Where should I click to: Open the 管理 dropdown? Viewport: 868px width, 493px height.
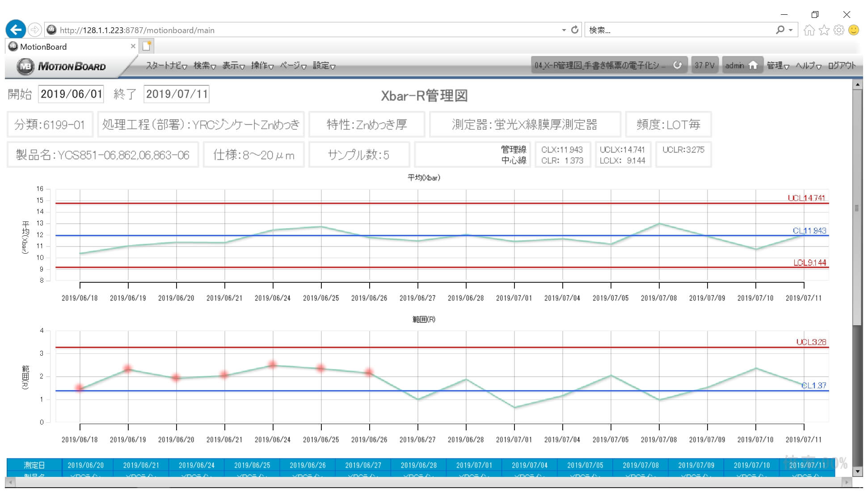click(778, 66)
